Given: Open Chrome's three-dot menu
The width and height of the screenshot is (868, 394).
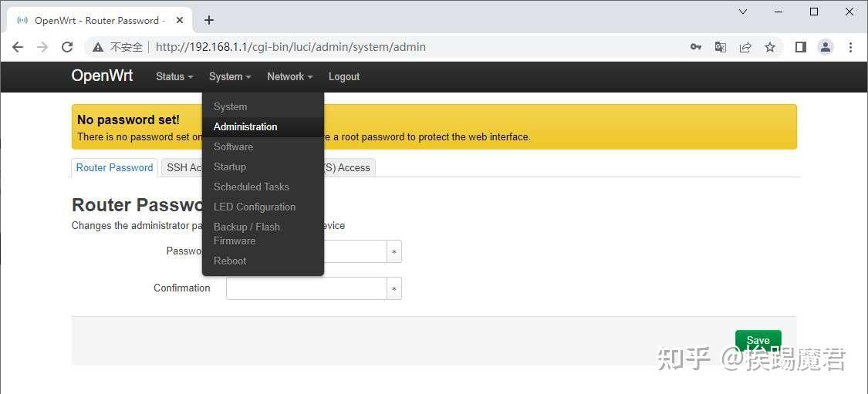Looking at the screenshot, I should pyautogui.click(x=850, y=47).
